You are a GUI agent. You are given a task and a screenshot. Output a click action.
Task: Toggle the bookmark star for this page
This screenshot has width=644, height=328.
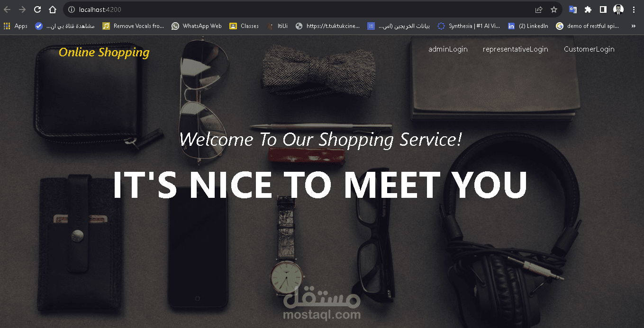554,9
